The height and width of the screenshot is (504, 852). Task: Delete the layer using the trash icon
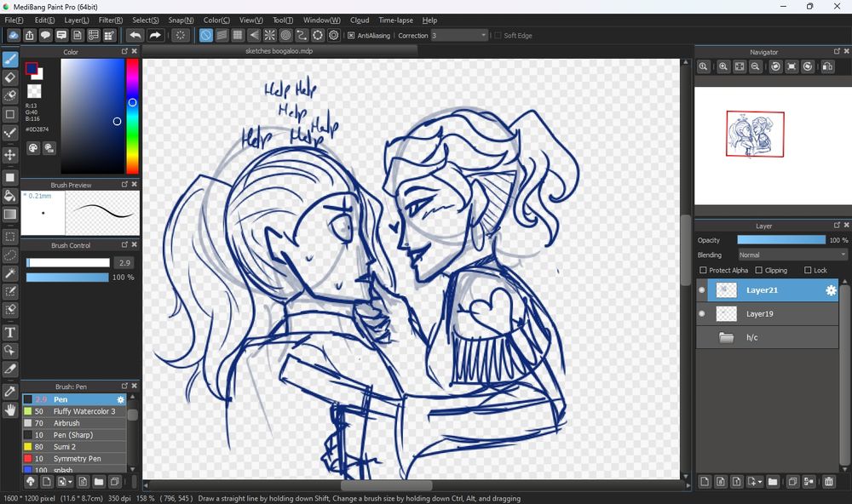coord(828,481)
